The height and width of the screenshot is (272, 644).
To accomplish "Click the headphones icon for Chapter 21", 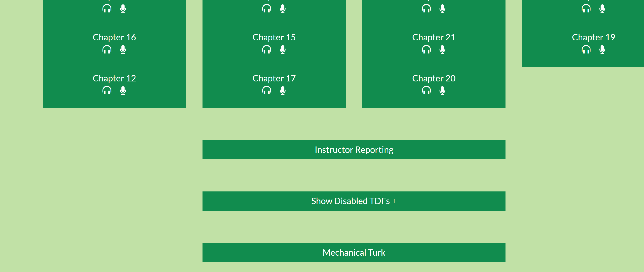I will [426, 50].
